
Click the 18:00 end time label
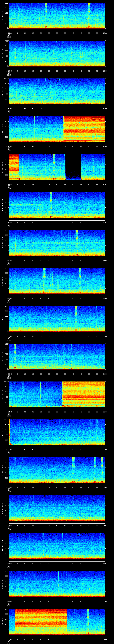point(105,147)
